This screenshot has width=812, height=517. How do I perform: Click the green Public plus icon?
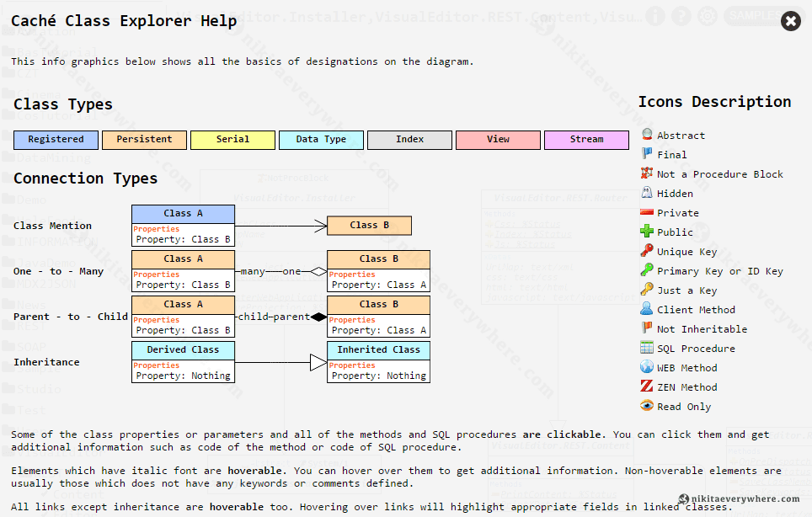[x=646, y=232]
